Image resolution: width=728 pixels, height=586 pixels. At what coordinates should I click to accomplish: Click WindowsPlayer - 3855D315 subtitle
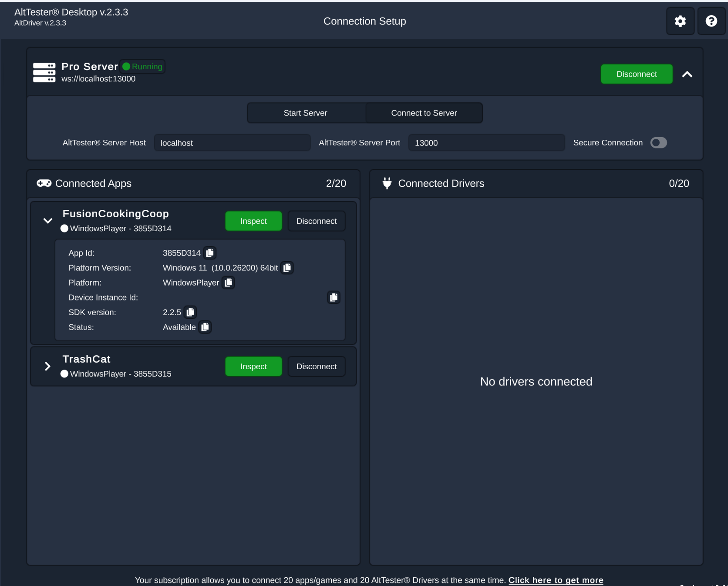point(121,374)
